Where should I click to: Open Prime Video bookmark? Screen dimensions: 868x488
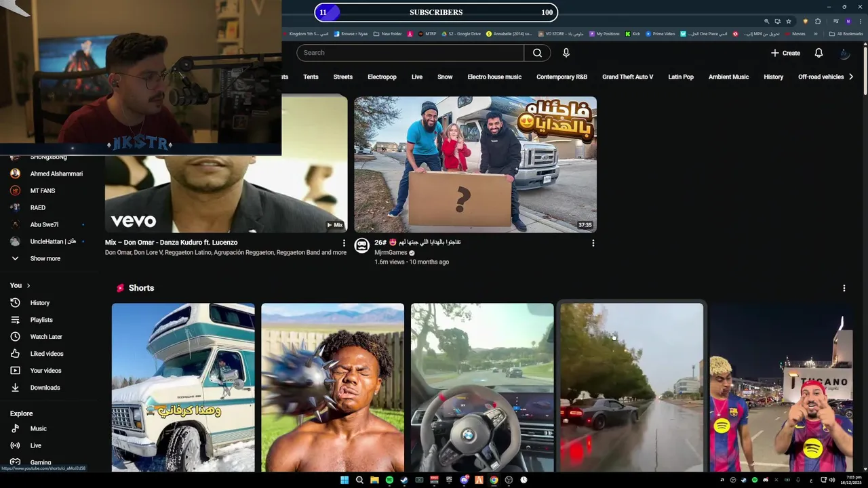click(x=660, y=34)
